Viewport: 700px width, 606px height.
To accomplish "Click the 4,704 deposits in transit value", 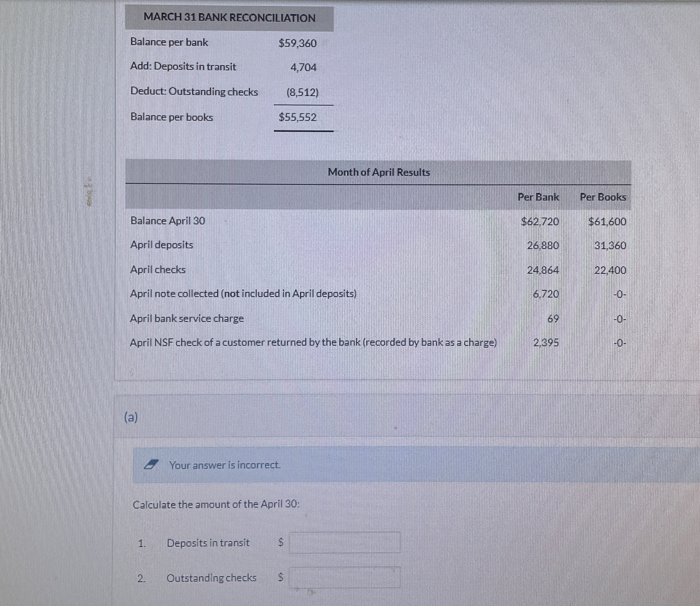I will click(304, 67).
